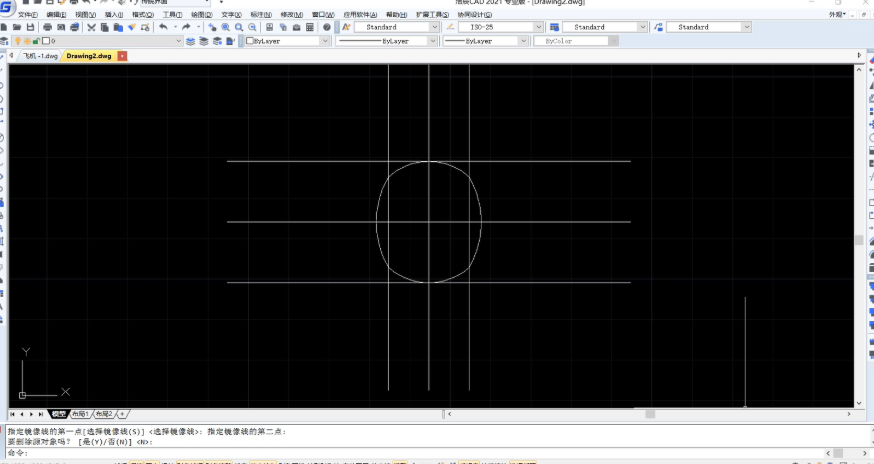Expand the ByLayer color dropdown
Screen dimensions: 874x464
pos(325,41)
